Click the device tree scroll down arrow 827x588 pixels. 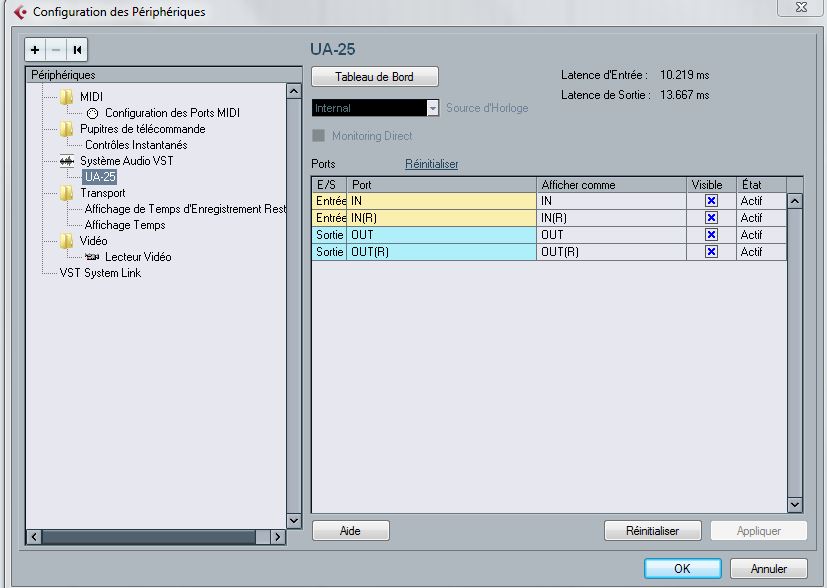coord(294,520)
